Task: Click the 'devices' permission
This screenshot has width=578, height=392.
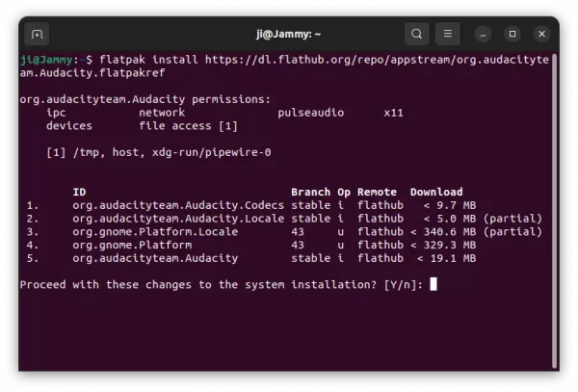Action: coord(69,126)
